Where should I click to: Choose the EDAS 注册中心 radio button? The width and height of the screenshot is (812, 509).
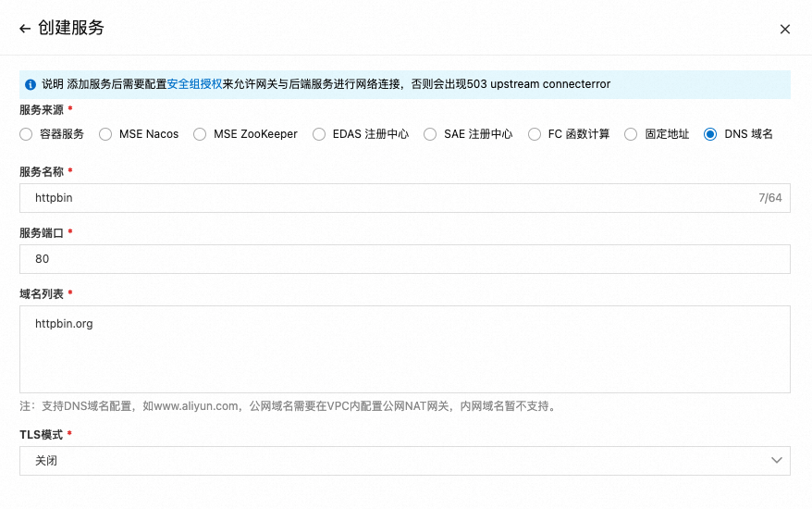319,134
